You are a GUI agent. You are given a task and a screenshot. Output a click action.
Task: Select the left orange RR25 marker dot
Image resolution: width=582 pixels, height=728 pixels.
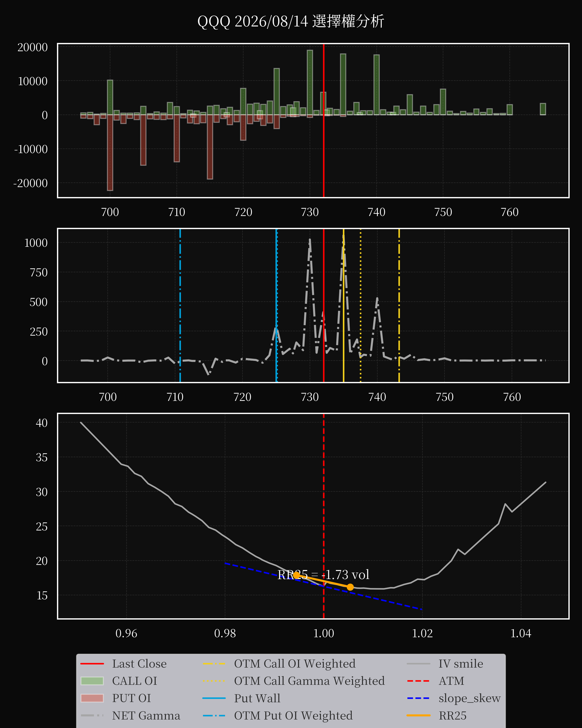[296, 575]
